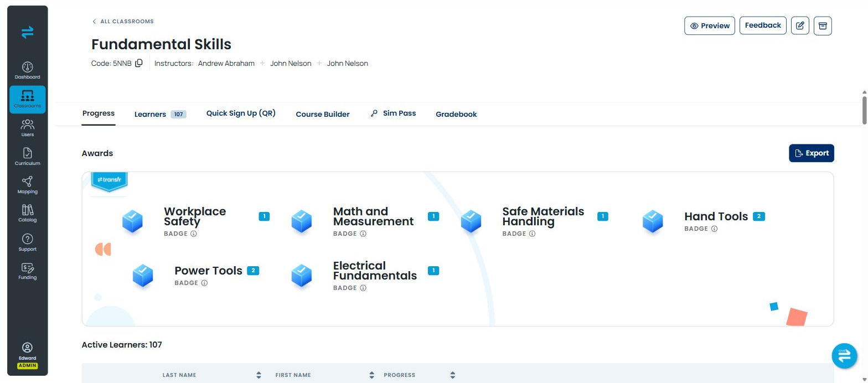
Task: Switch to the Gradebook tab
Action: [x=456, y=114]
